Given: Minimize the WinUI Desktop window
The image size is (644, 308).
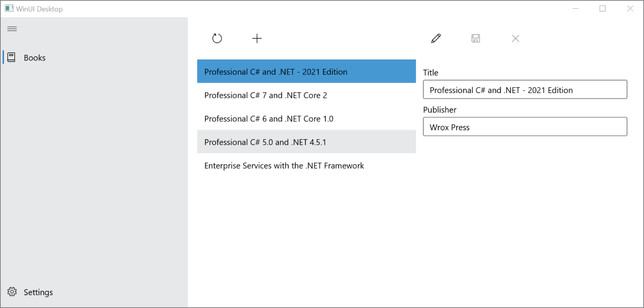Looking at the screenshot, I should (x=575, y=8).
